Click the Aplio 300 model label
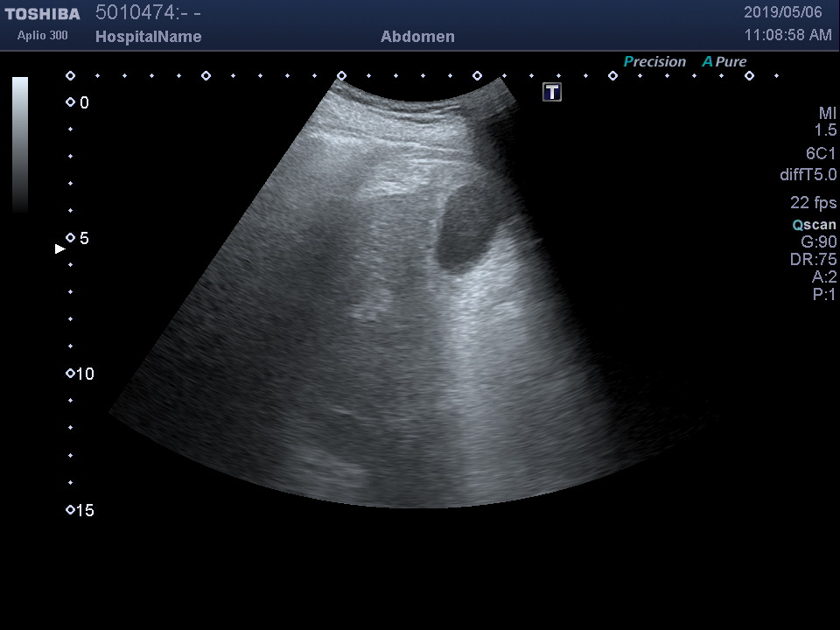 [42, 35]
